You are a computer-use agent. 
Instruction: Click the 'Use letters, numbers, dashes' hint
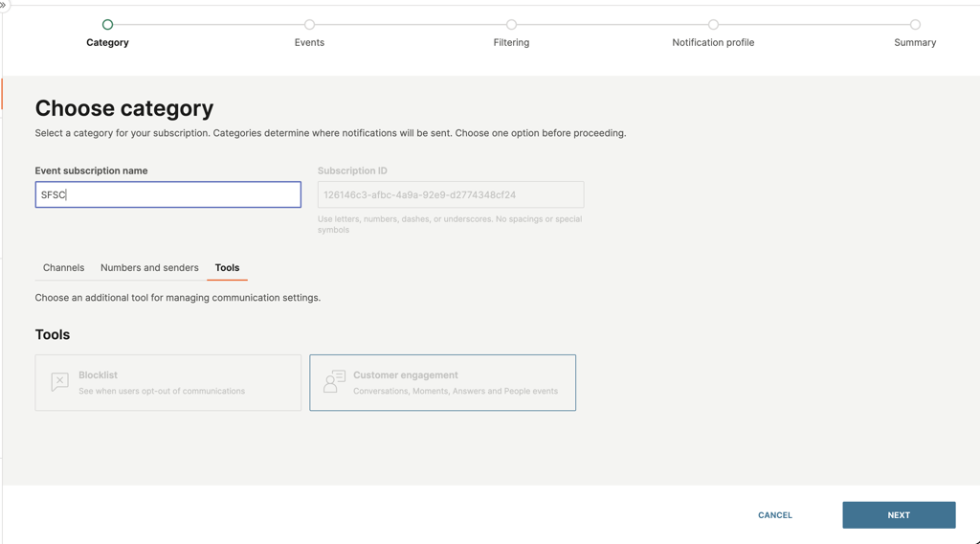[450, 224]
